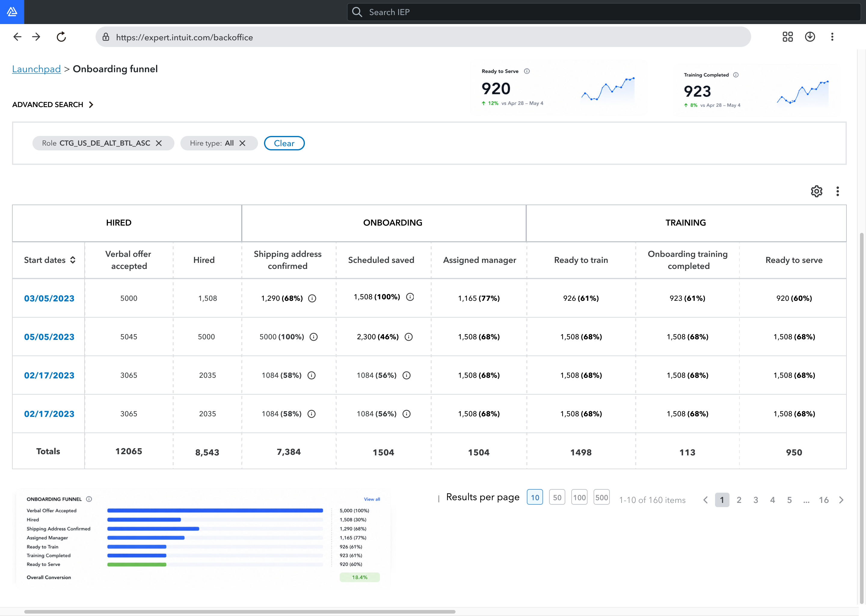866x616 pixels.
Task: Go to page 2 in pagination
Action: pyautogui.click(x=739, y=500)
